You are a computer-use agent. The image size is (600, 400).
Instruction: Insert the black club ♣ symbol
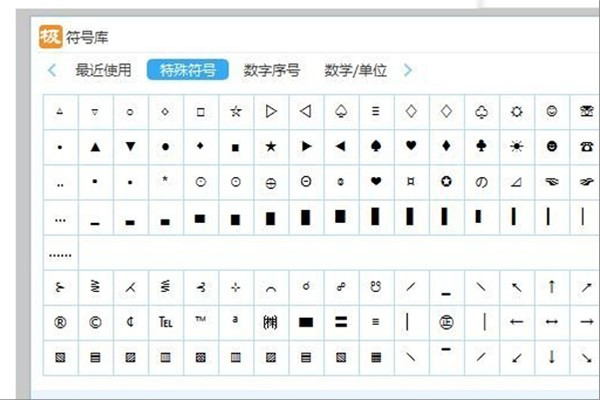tap(481, 147)
